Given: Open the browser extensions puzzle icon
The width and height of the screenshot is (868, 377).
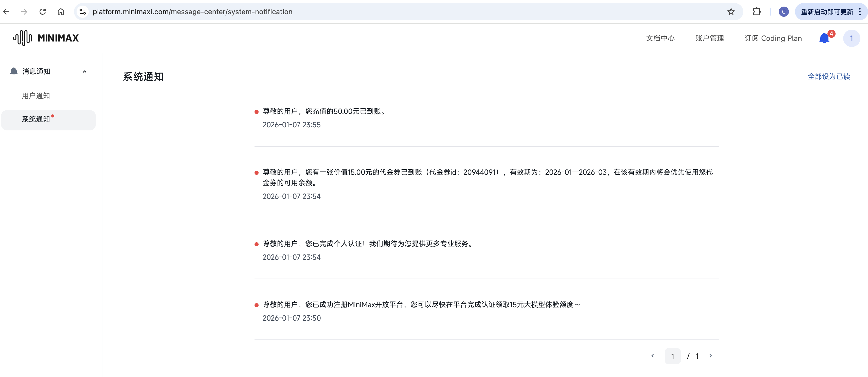Looking at the screenshot, I should [x=756, y=12].
